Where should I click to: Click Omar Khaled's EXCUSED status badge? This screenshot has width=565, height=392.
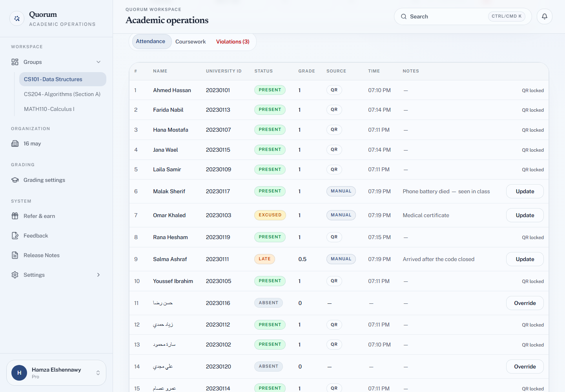pos(270,215)
